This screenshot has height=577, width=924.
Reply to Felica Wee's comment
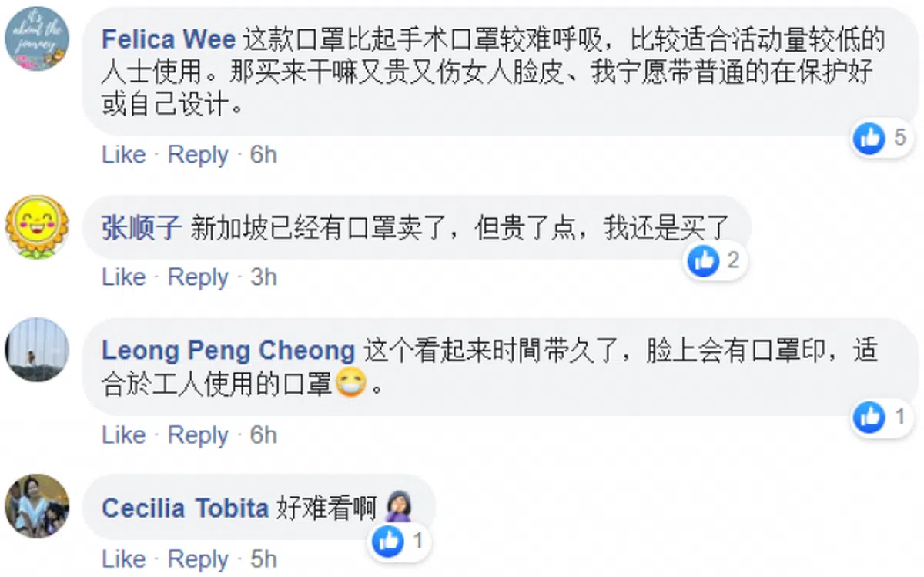[198, 155]
